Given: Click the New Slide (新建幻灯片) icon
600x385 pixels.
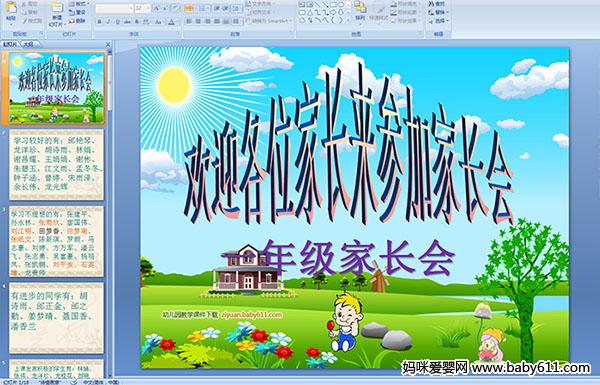Looking at the screenshot, I should pyautogui.click(x=57, y=8).
